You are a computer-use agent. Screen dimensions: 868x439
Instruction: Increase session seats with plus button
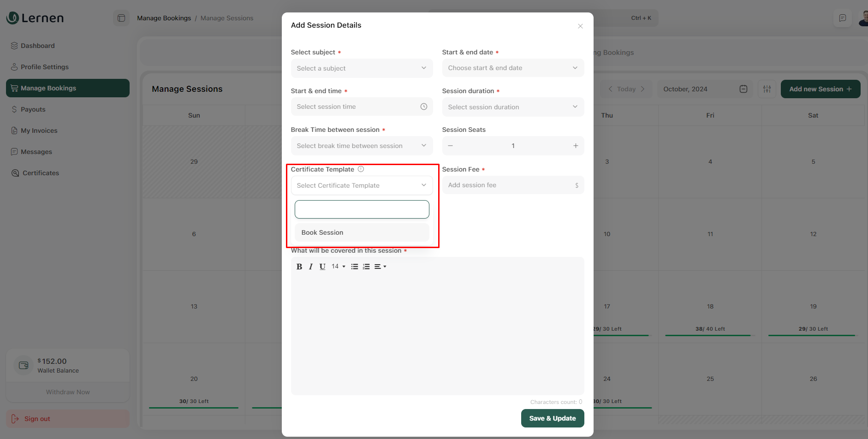pos(576,146)
